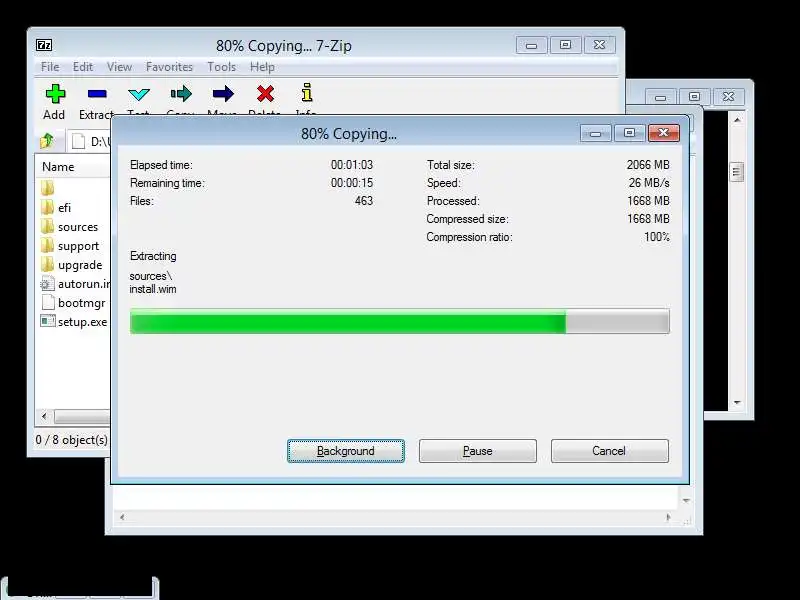Select the autorun.inf file icon
The height and width of the screenshot is (600, 800).
[x=47, y=284]
